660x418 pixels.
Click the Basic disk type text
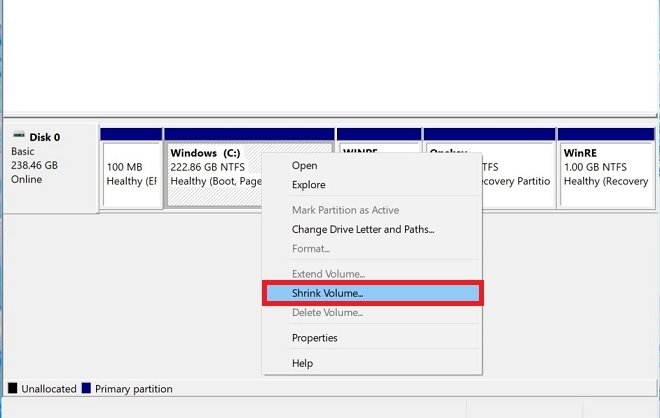pyautogui.click(x=23, y=152)
